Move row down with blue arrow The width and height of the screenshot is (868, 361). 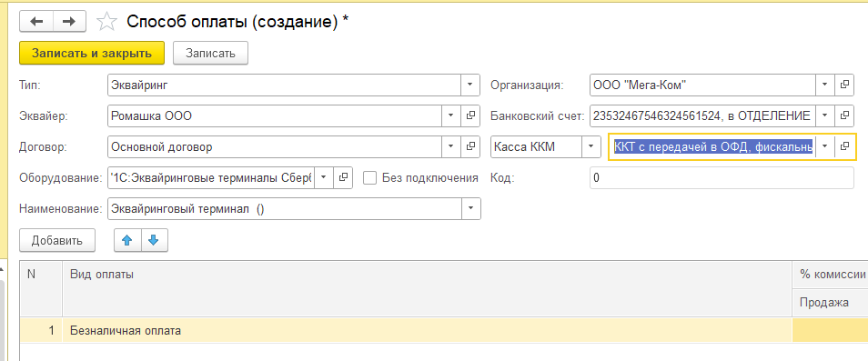(x=155, y=240)
